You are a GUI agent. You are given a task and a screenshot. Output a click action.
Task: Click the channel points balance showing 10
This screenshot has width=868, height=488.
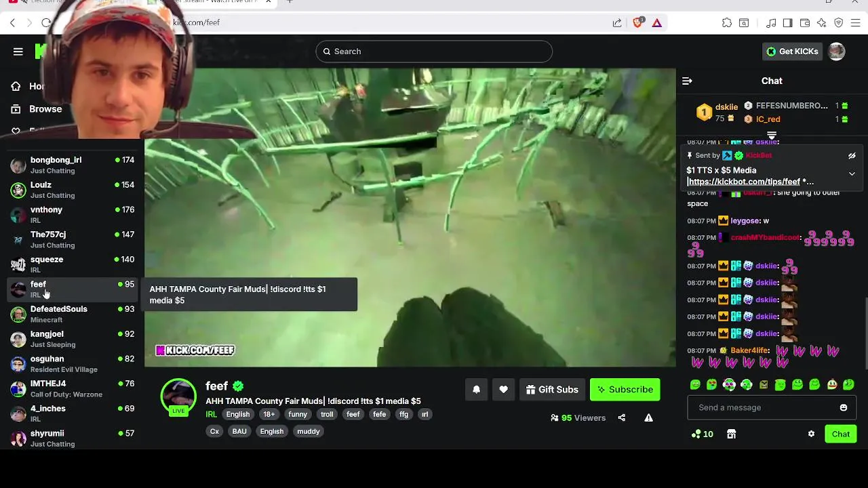(x=702, y=434)
